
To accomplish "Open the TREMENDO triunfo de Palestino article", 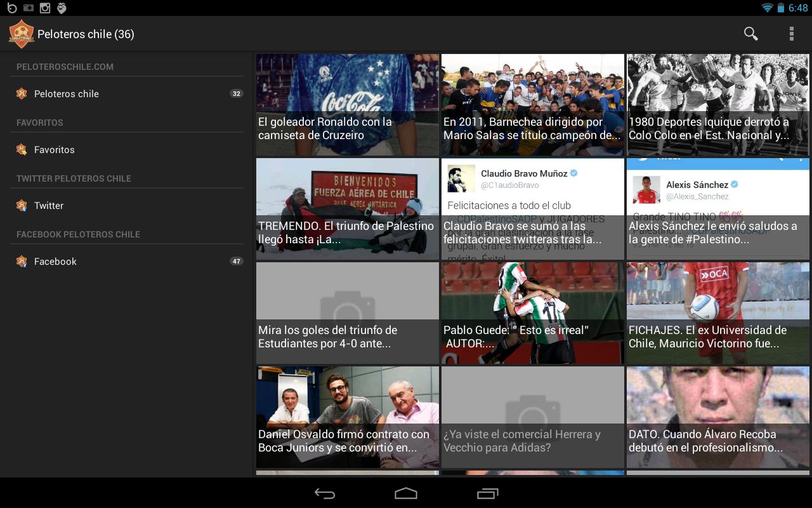I will click(347, 208).
